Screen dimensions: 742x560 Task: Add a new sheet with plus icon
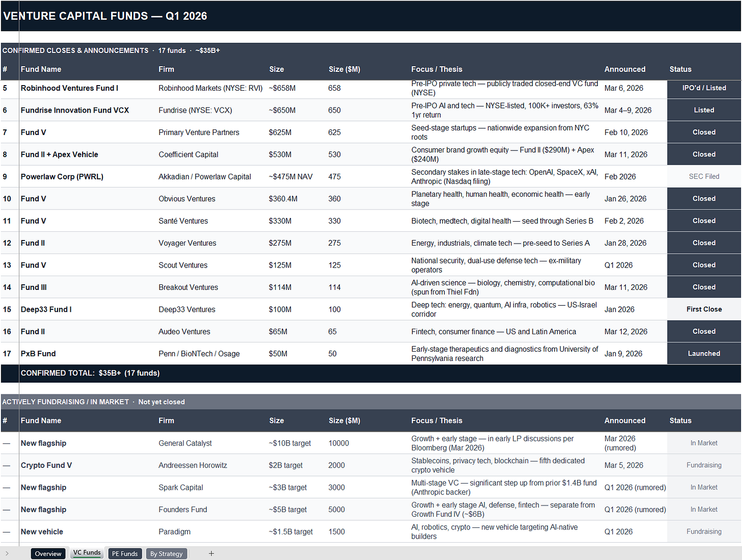coord(211,553)
